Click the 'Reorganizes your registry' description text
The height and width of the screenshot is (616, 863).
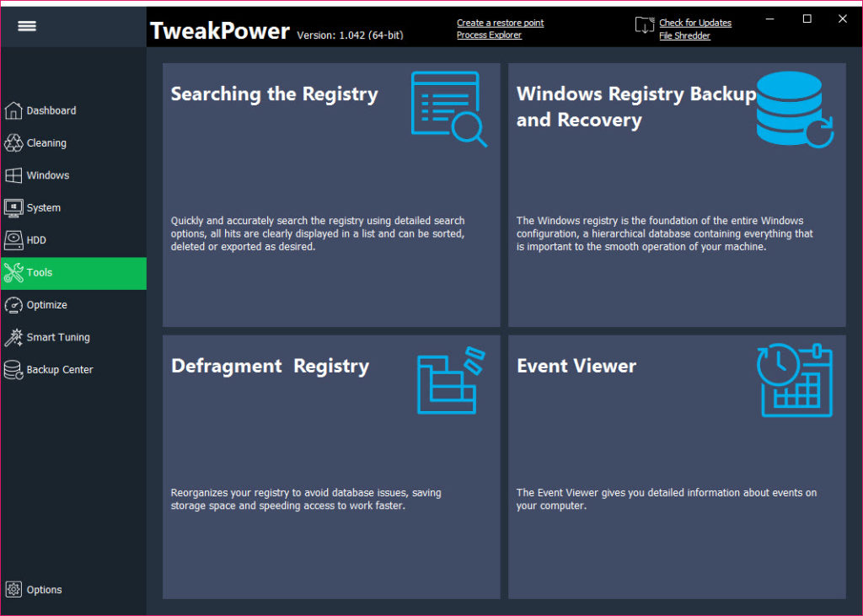305,500
